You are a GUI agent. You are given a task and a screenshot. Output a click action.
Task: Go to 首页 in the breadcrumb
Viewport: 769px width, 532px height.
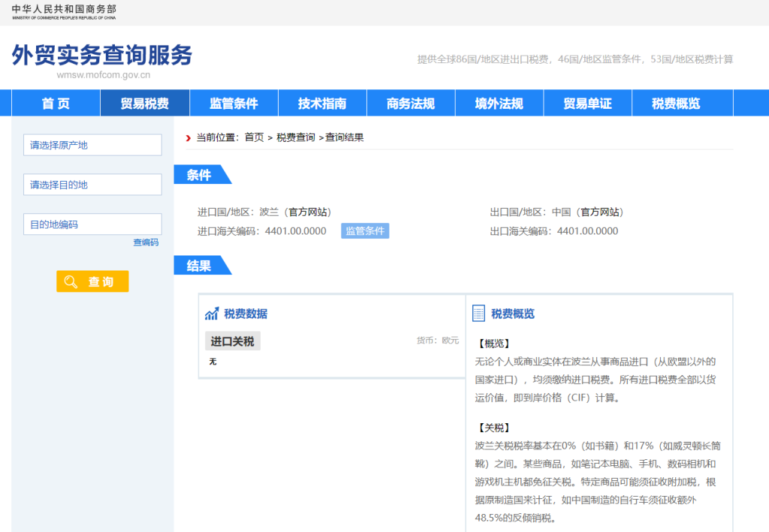pos(254,137)
